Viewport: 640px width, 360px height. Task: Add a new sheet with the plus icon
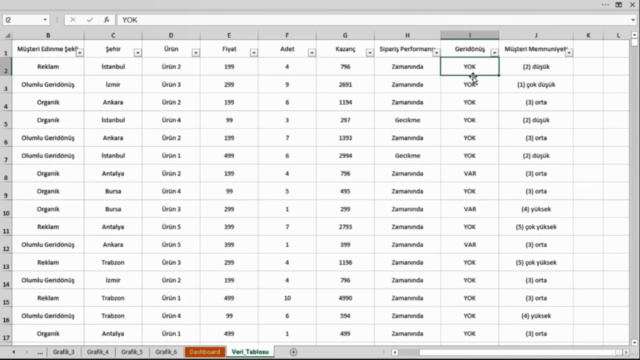293,352
